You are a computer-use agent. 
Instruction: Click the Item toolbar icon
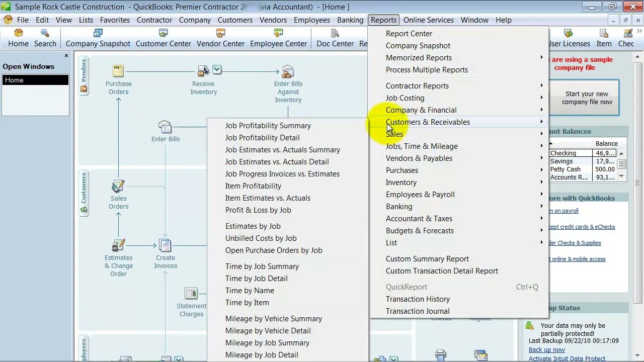[604, 38]
